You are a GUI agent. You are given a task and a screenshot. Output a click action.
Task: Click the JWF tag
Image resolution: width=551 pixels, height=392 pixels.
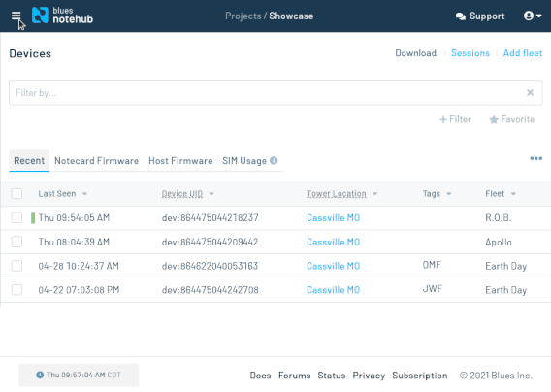click(433, 289)
